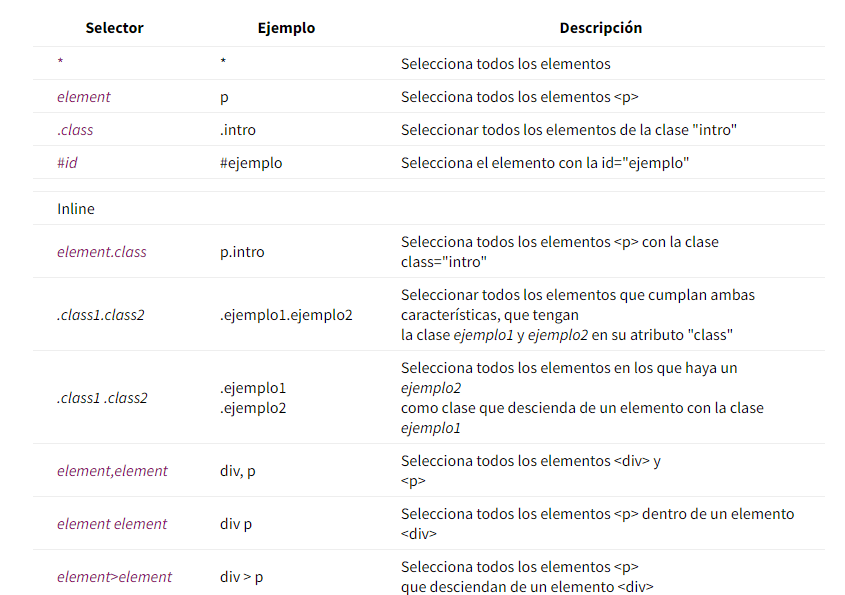
Task: Follow the "element element" selector link
Action: pos(112,524)
